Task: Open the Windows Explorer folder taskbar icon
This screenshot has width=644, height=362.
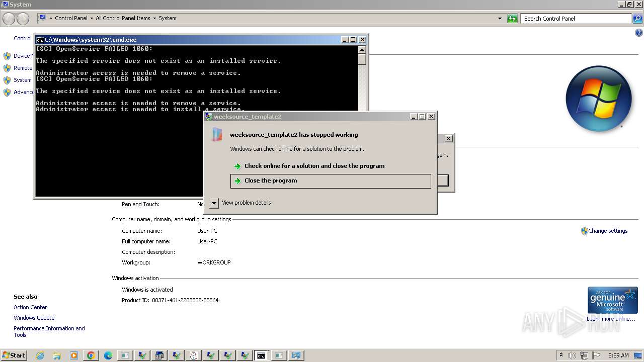Action: [57, 355]
